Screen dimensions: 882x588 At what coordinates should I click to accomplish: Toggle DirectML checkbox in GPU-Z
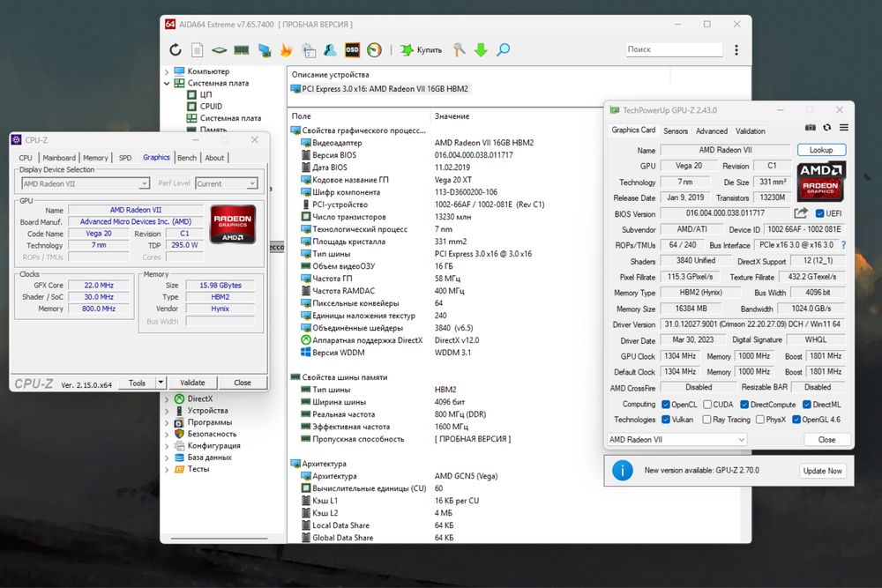(806, 405)
